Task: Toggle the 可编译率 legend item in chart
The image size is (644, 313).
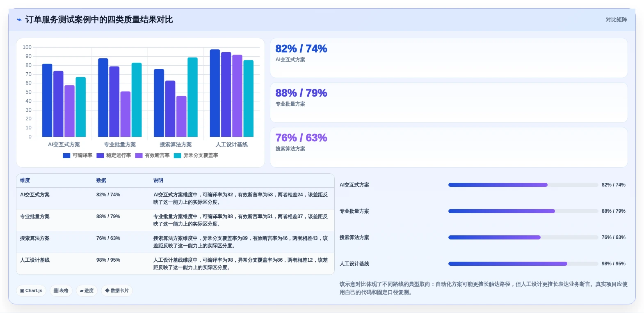Action: point(78,156)
